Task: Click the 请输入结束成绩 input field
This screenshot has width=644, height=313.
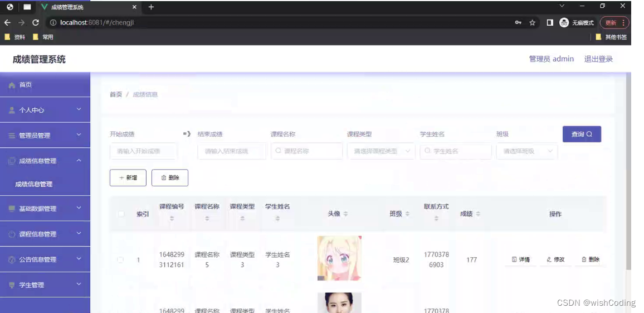Action: (232, 151)
